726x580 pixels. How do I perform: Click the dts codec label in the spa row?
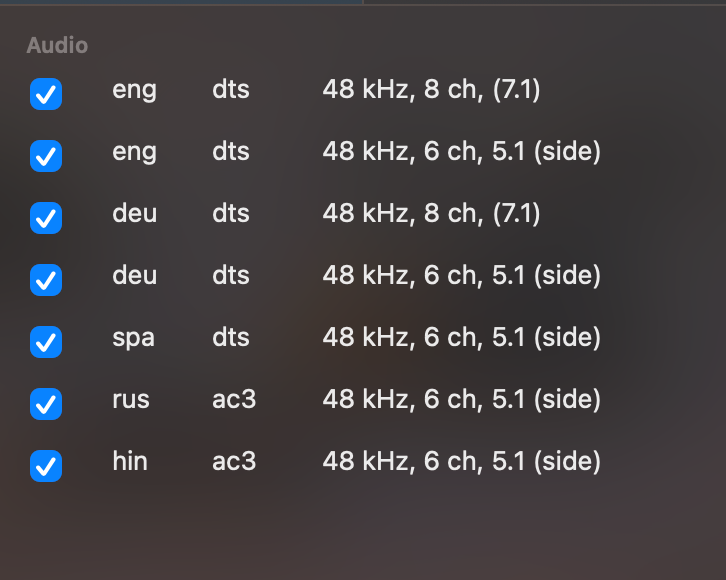pyautogui.click(x=231, y=337)
